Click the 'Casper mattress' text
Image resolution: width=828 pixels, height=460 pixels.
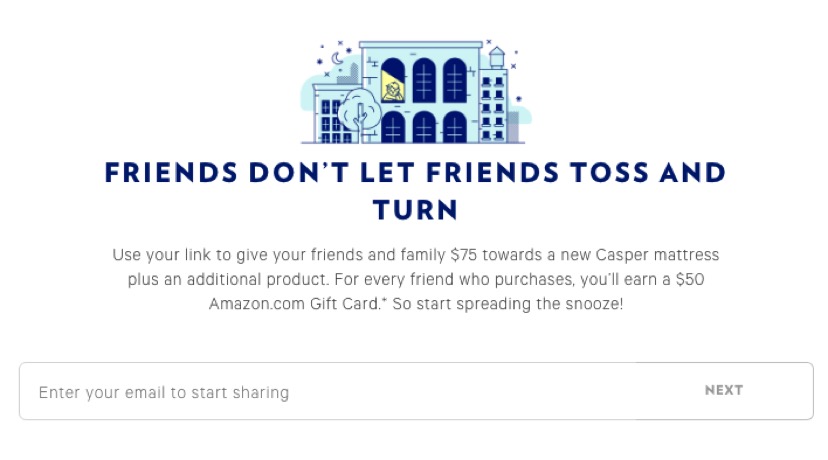tap(657, 255)
